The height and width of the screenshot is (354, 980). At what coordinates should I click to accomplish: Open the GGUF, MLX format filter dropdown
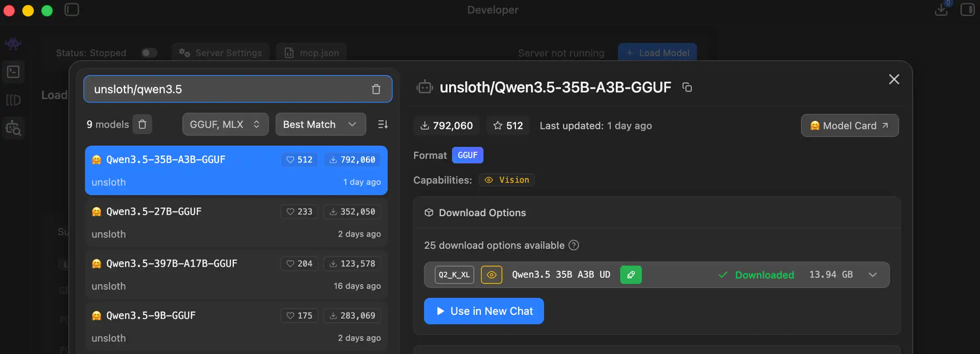coord(225,124)
